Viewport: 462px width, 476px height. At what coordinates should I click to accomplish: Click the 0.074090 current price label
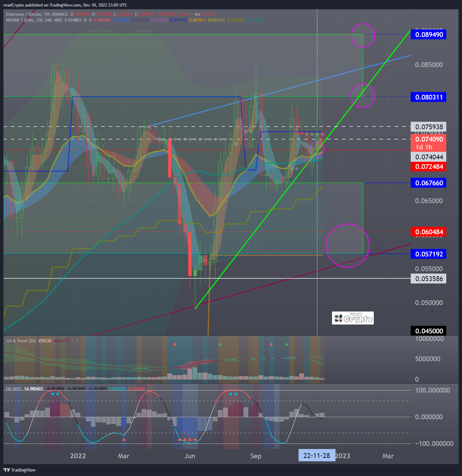429,139
